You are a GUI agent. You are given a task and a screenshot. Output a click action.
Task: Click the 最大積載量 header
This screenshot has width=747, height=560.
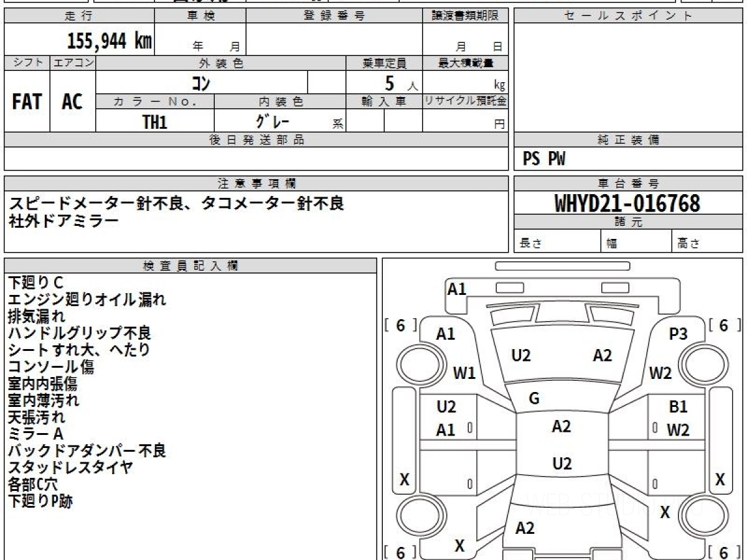pos(465,63)
